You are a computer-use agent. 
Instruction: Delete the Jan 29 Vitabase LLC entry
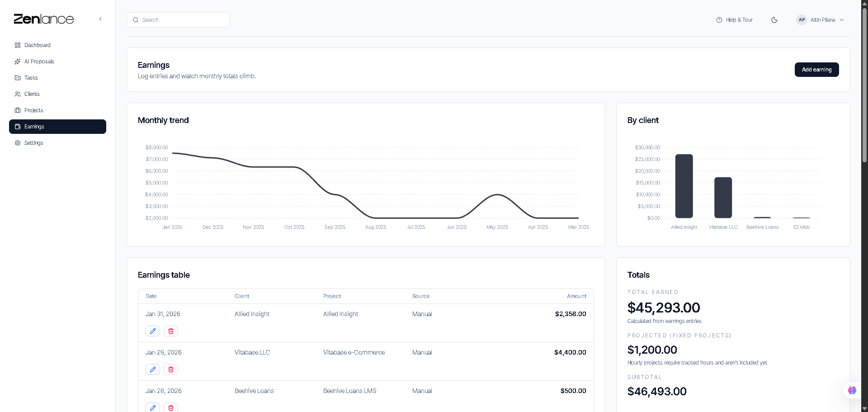click(170, 369)
